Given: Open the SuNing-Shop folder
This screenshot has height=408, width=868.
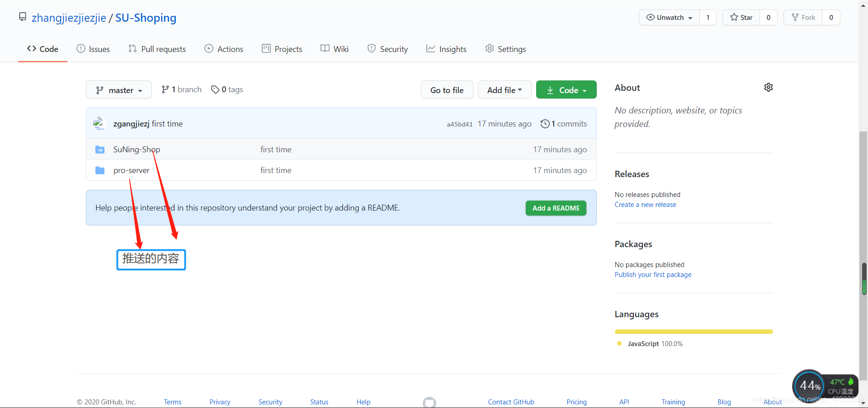Looking at the screenshot, I should [x=137, y=150].
